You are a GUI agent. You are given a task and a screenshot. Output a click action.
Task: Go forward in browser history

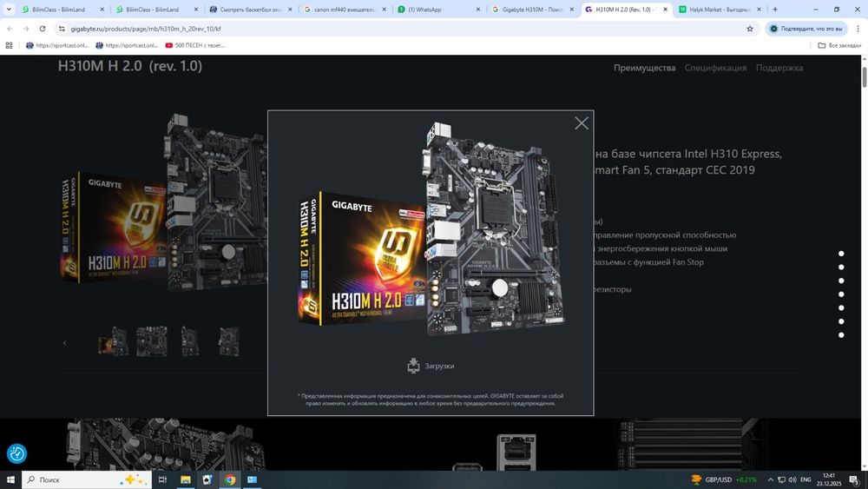[x=26, y=29]
